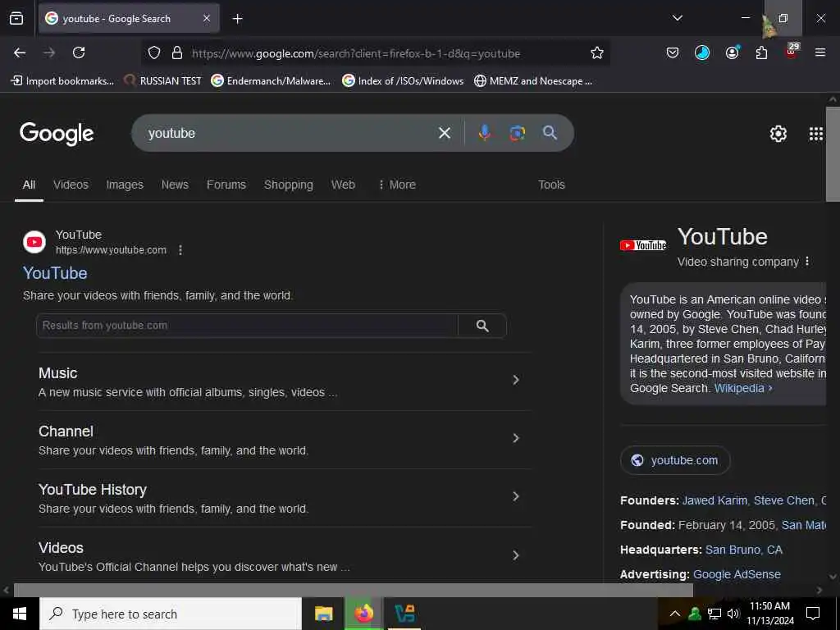
Task: Close the youtube - Google Search tab
Action: pos(207,19)
